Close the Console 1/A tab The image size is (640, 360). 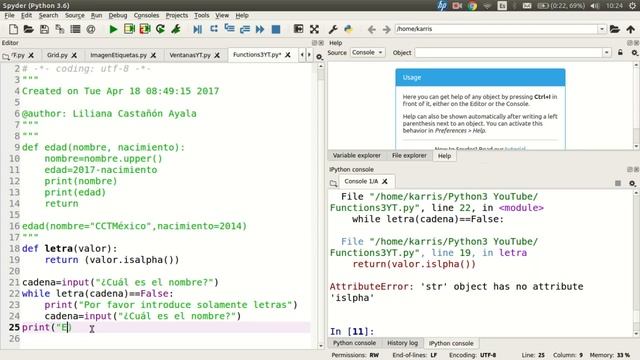tap(385, 181)
